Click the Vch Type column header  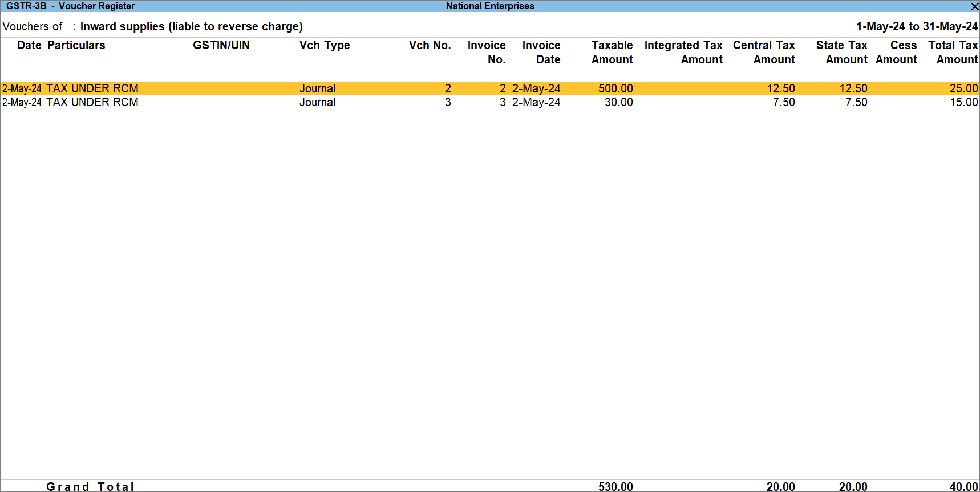click(x=324, y=45)
